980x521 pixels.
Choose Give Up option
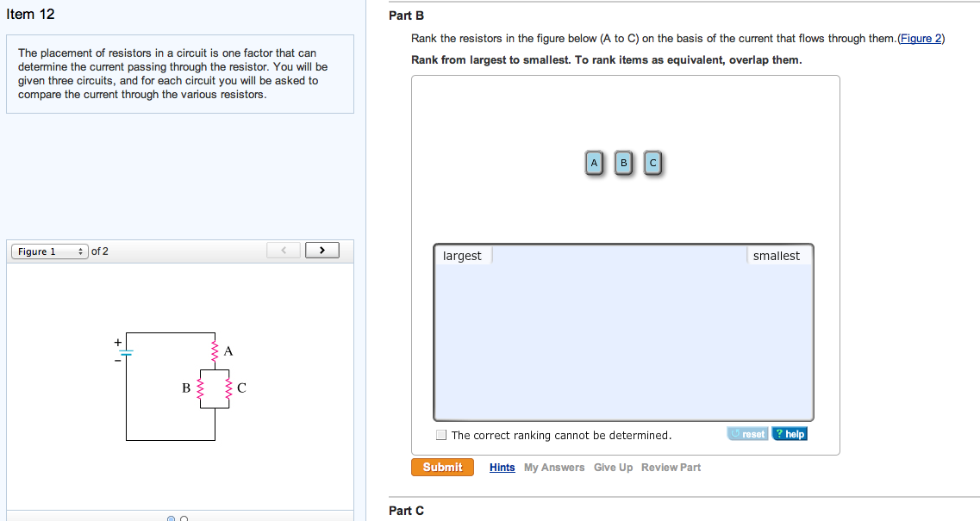(x=613, y=468)
